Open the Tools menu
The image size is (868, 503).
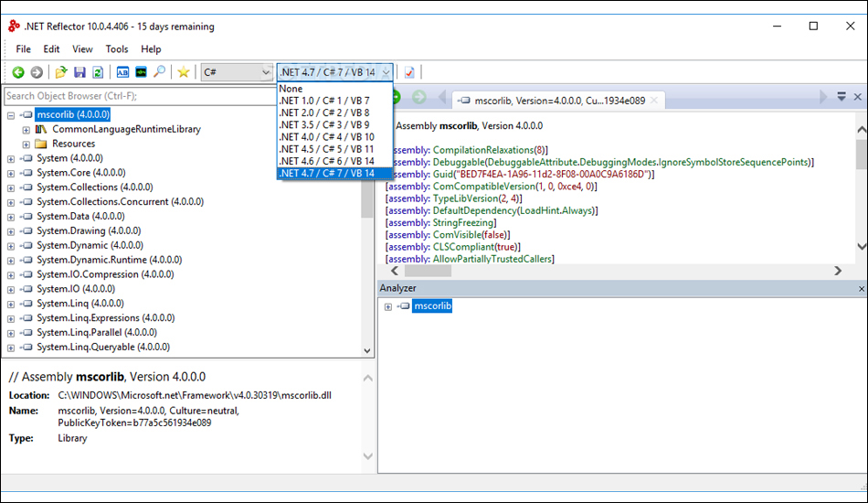(117, 48)
